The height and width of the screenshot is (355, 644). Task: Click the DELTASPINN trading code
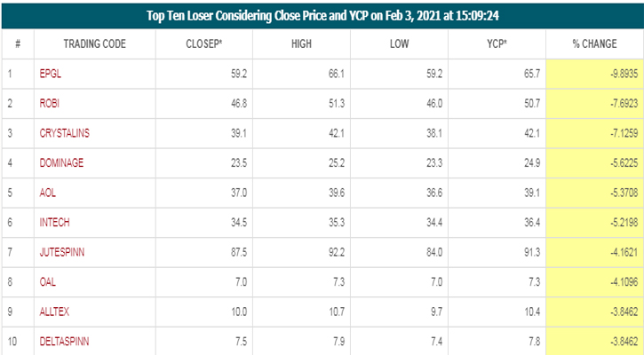[64, 341]
